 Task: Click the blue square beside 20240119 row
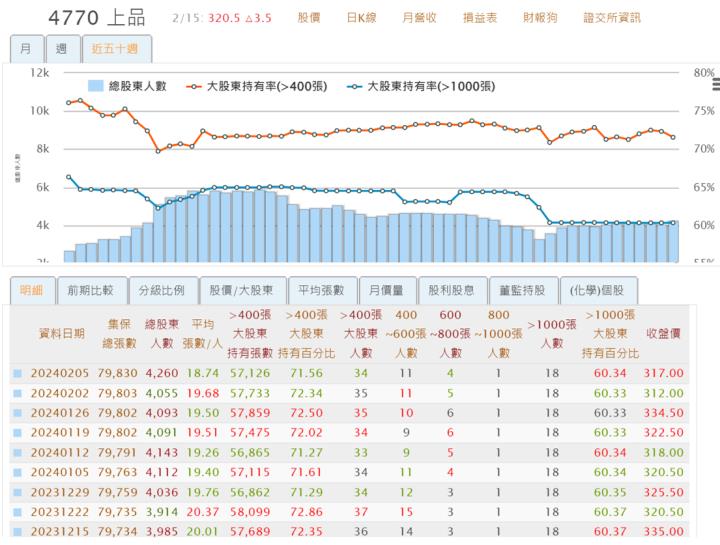17,433
